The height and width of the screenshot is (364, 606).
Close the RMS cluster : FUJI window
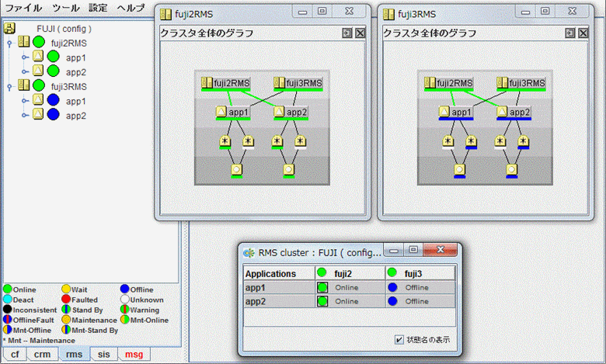click(441, 250)
